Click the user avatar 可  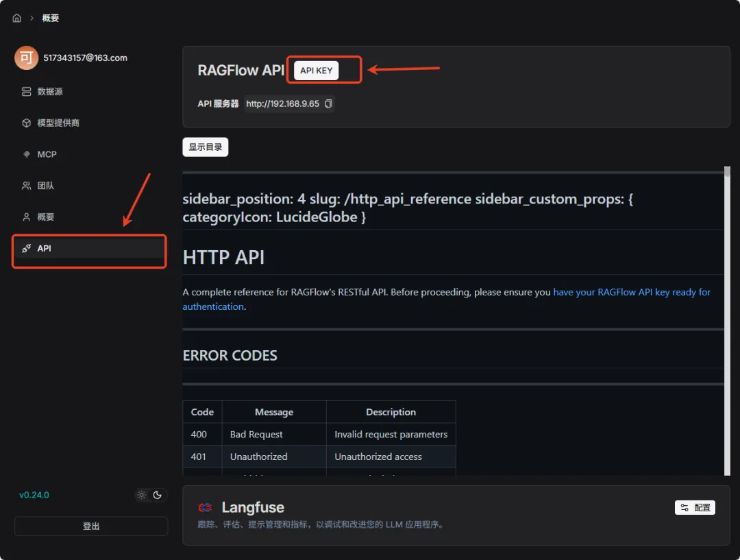point(27,58)
